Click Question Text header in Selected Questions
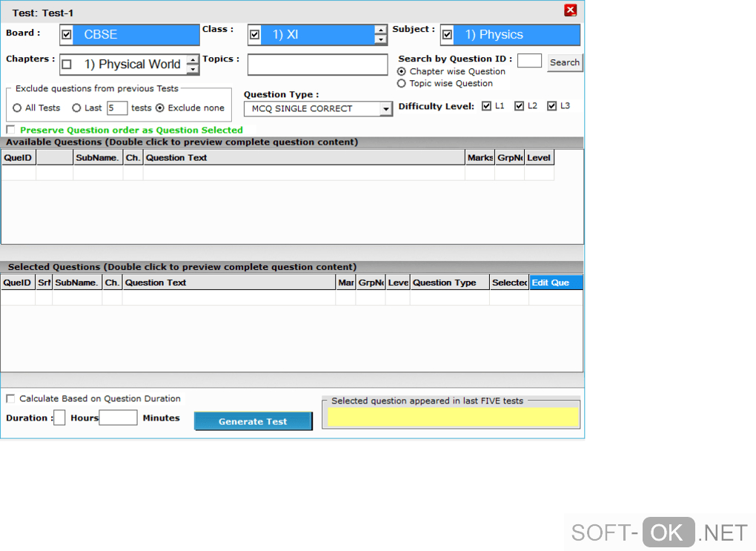756x551 pixels. (229, 283)
